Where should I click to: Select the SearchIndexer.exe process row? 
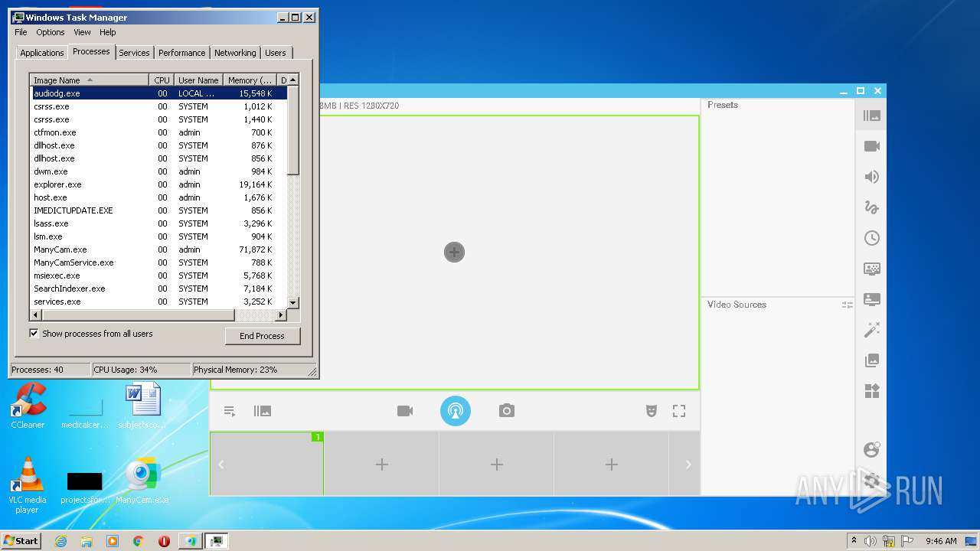point(159,289)
